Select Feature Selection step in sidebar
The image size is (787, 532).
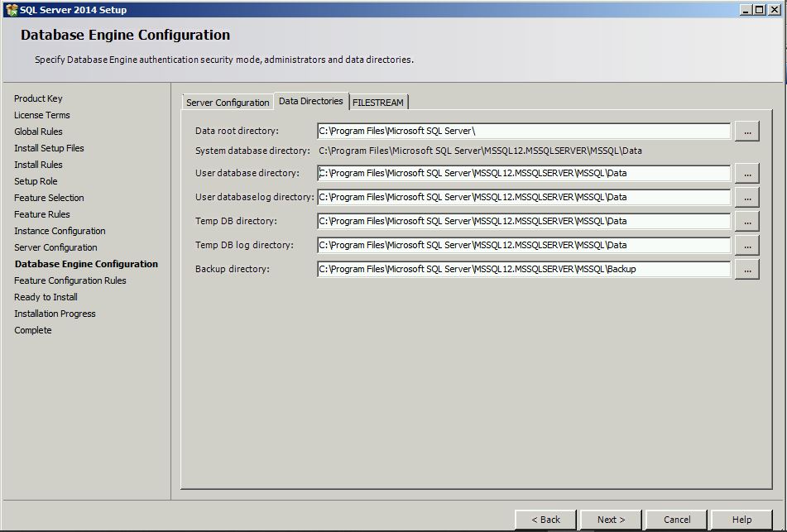49,198
